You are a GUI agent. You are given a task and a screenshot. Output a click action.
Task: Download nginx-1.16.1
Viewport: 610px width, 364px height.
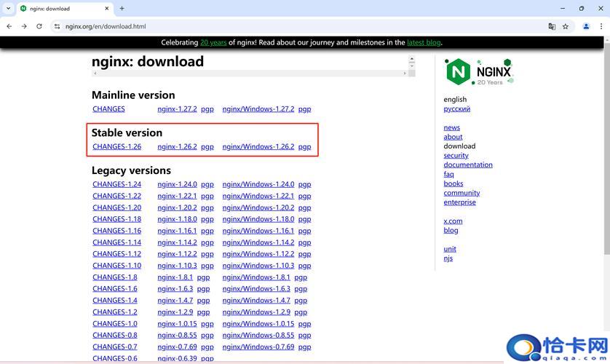pyautogui.click(x=177, y=231)
